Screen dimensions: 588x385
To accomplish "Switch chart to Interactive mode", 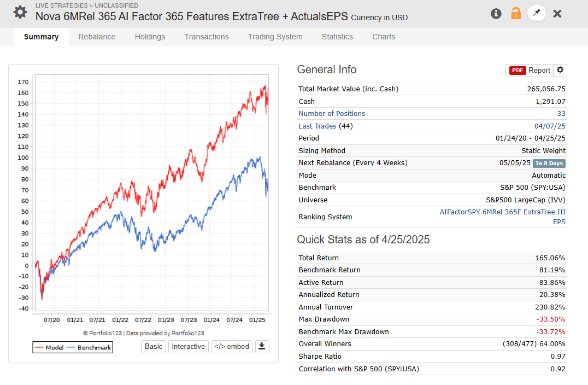I will (x=188, y=346).
